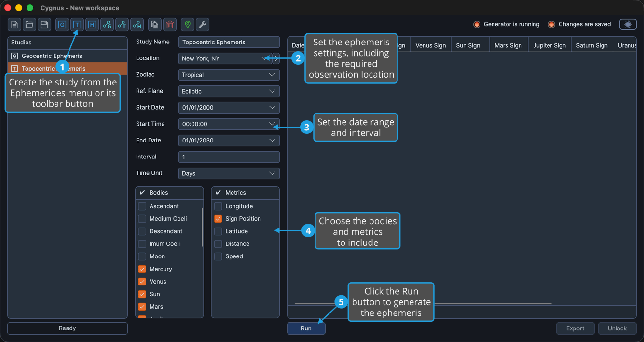644x342 pixels.
Task: Save the workspace using the floppy icon
Action: pyautogui.click(x=44, y=25)
